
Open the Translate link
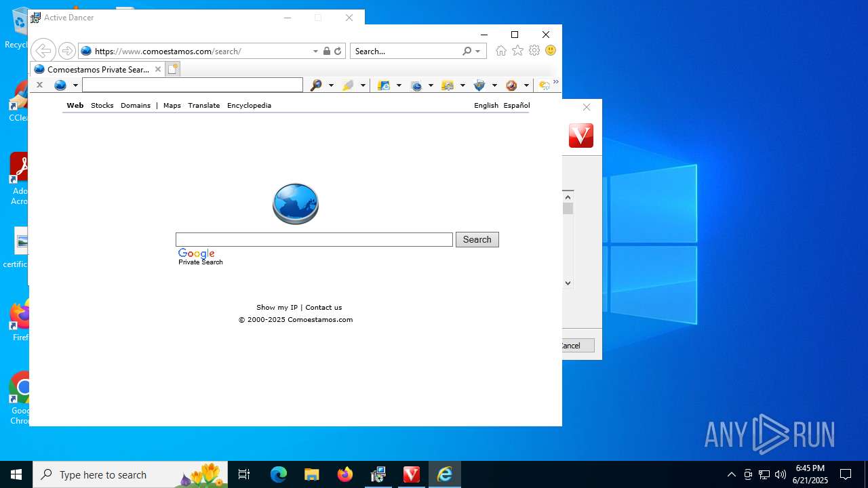204,105
